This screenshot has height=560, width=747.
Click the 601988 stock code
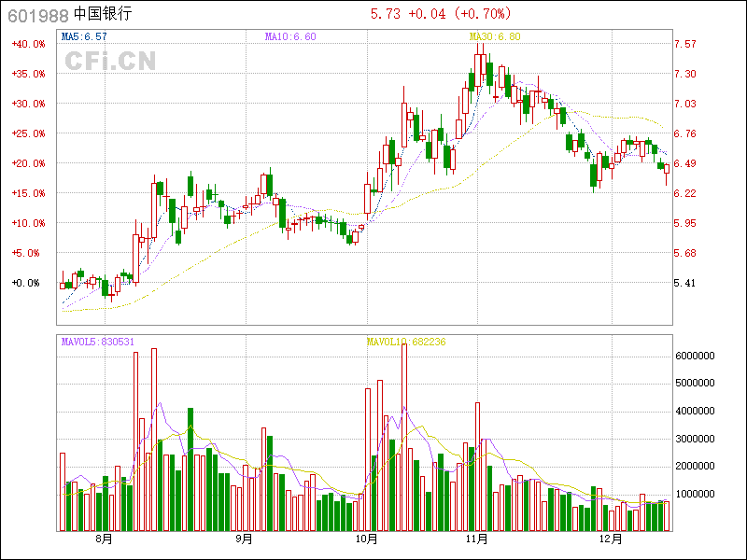pos(37,15)
